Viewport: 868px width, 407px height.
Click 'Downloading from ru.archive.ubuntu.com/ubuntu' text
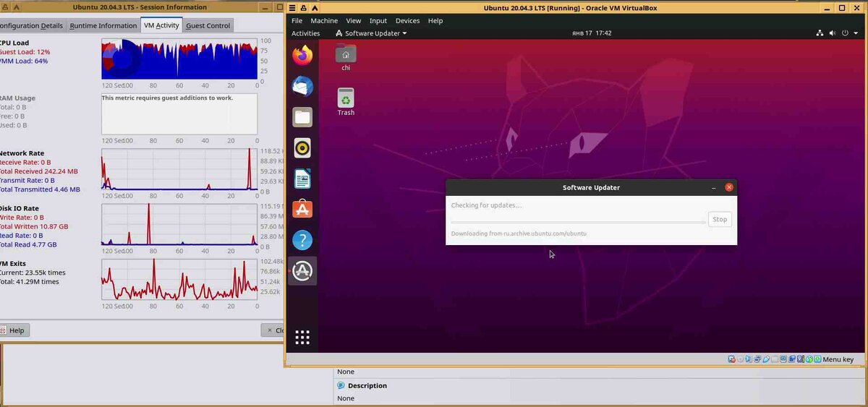(519, 234)
